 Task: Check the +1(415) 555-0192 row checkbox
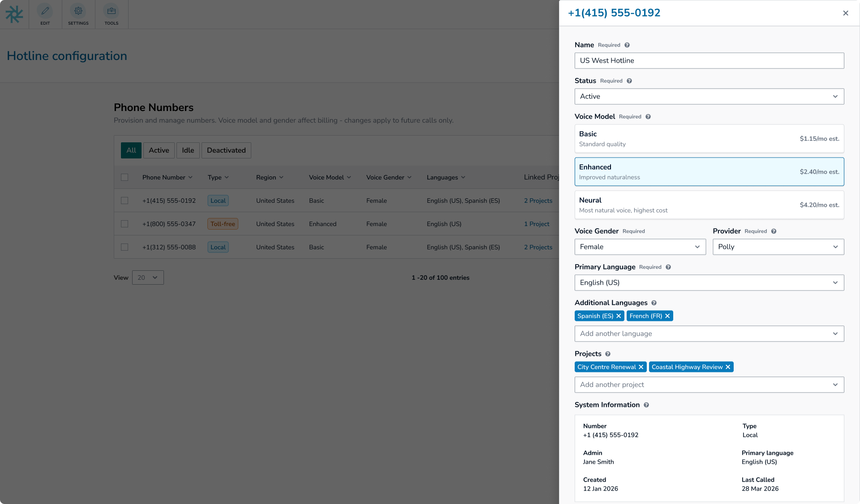125,201
